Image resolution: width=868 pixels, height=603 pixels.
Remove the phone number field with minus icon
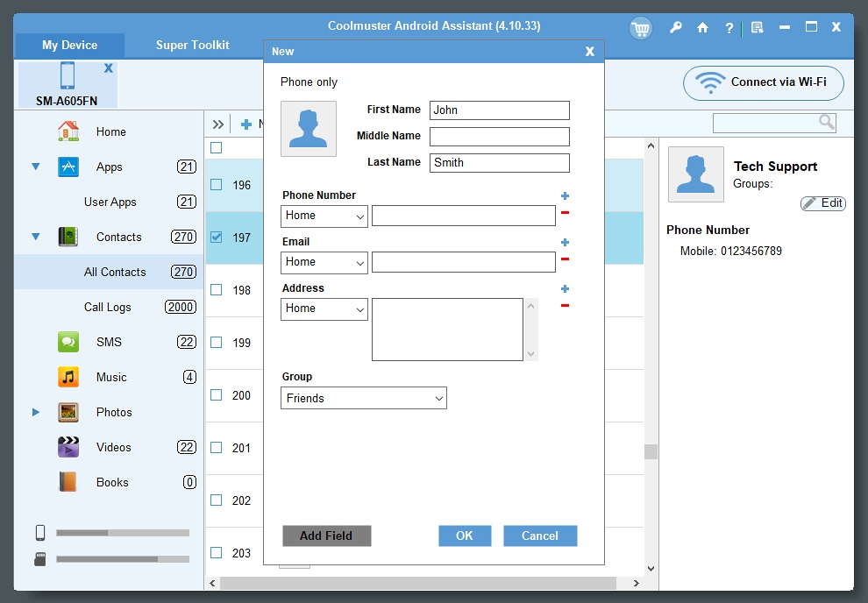(565, 212)
